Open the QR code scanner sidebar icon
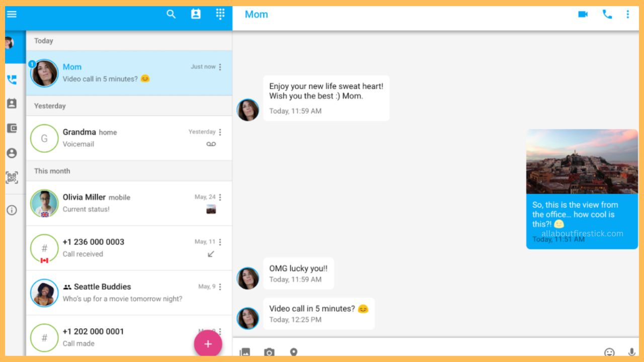 12,177
